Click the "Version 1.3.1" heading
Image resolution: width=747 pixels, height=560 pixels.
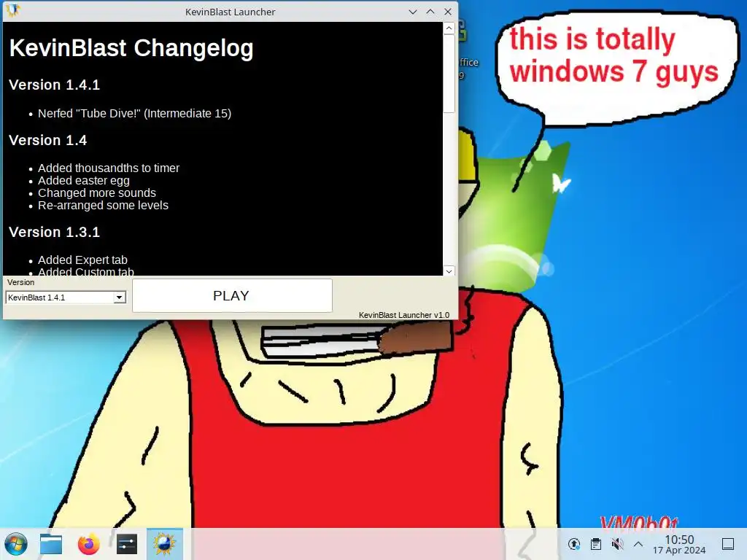click(54, 232)
